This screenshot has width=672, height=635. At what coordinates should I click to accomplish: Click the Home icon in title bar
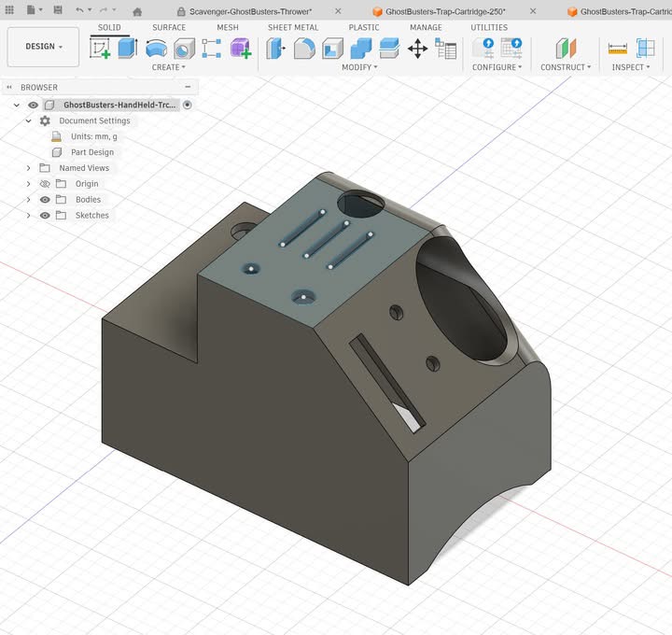[137, 11]
